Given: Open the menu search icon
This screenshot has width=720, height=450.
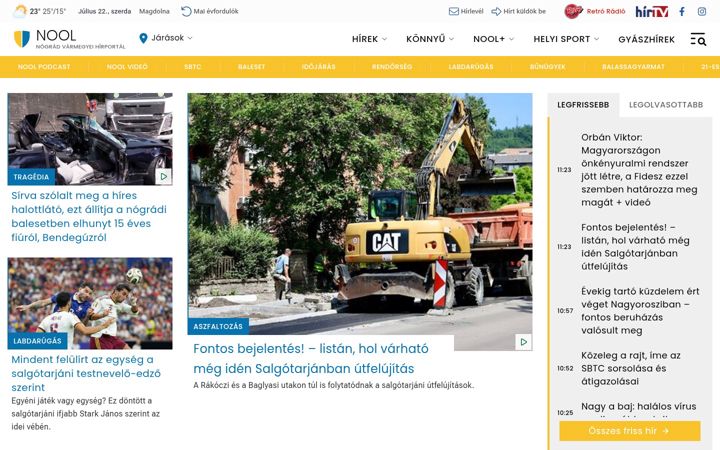Looking at the screenshot, I should (698, 39).
